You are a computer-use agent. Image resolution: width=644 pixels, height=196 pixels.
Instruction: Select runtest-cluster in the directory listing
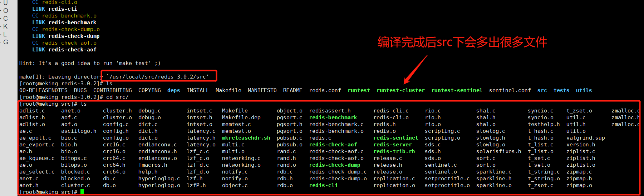401,90
